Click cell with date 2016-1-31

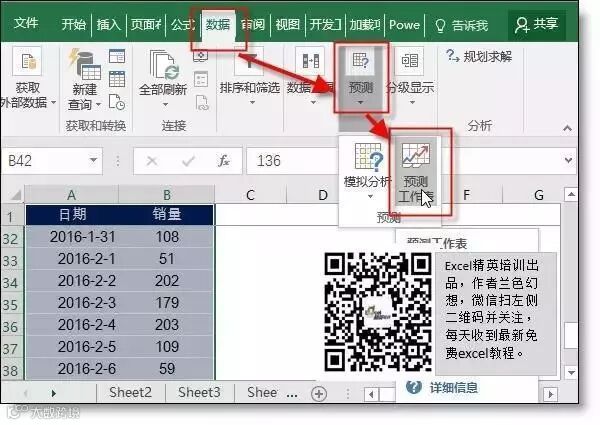point(72,237)
